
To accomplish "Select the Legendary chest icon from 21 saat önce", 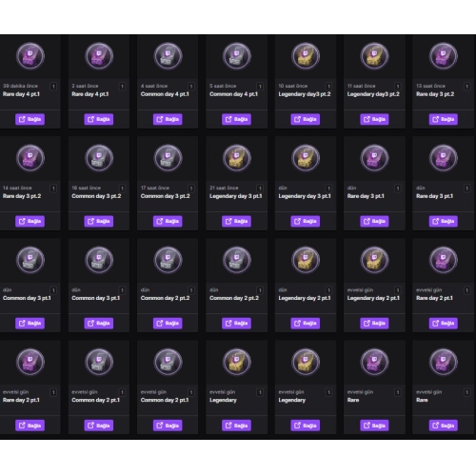I will tap(237, 158).
